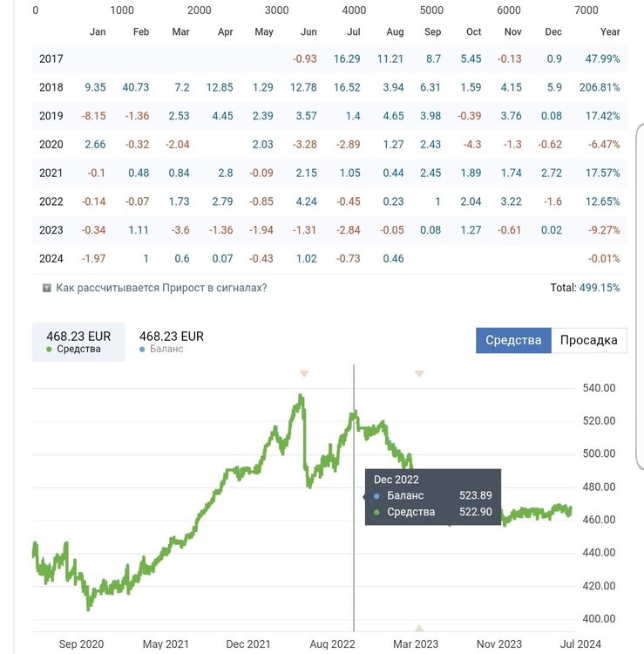Viewport: 644px width, 654px height.
Task: Open the Как рассчитывается Прирост в сигналах link
Action: click(x=161, y=288)
